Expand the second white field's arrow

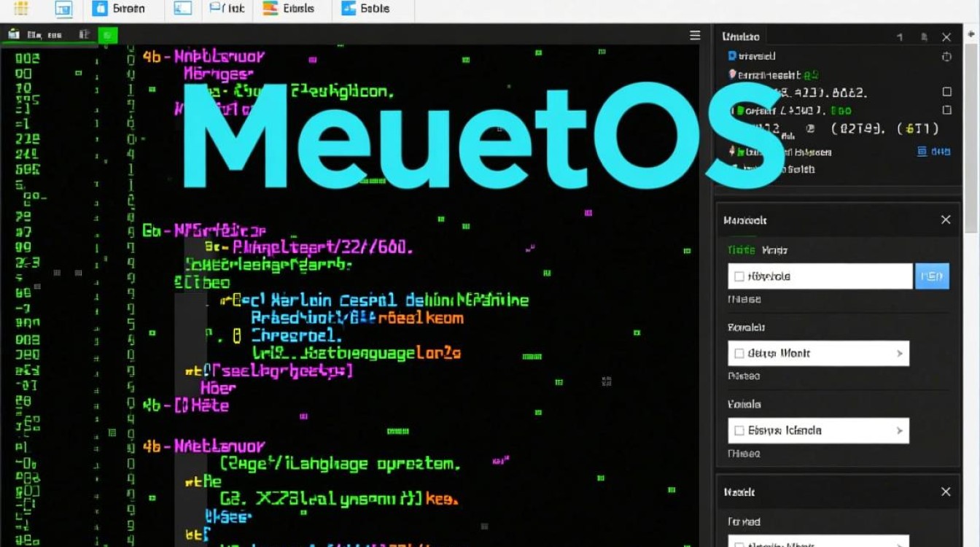(x=900, y=354)
